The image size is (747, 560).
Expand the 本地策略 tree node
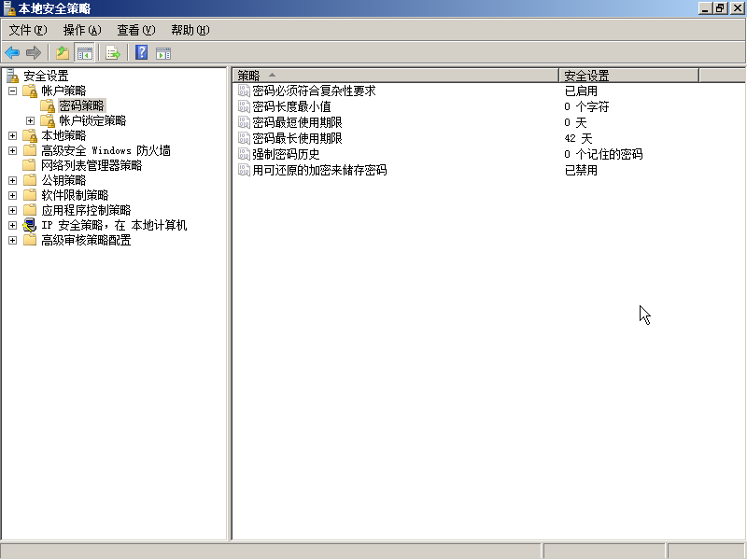[x=11, y=134]
